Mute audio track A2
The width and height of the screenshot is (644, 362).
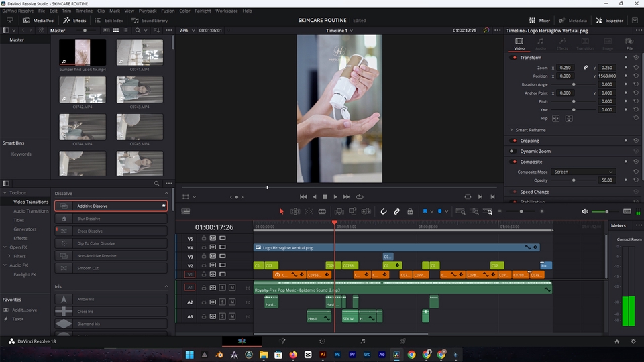pyautogui.click(x=232, y=302)
